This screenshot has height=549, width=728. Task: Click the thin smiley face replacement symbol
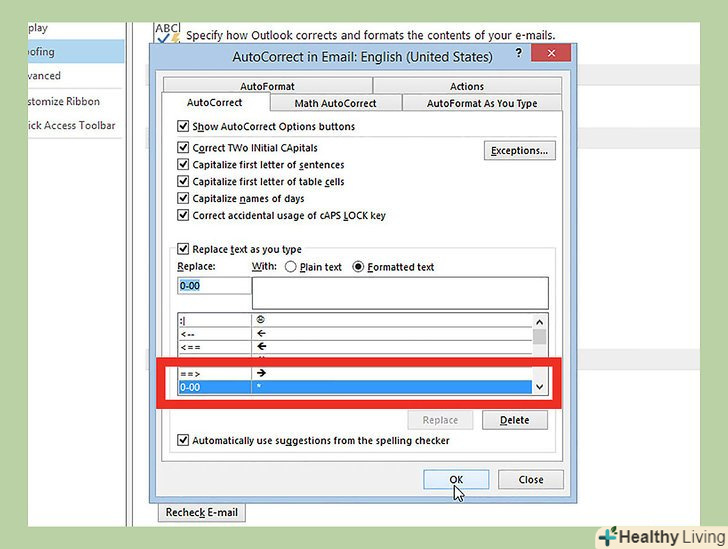[x=260, y=320]
